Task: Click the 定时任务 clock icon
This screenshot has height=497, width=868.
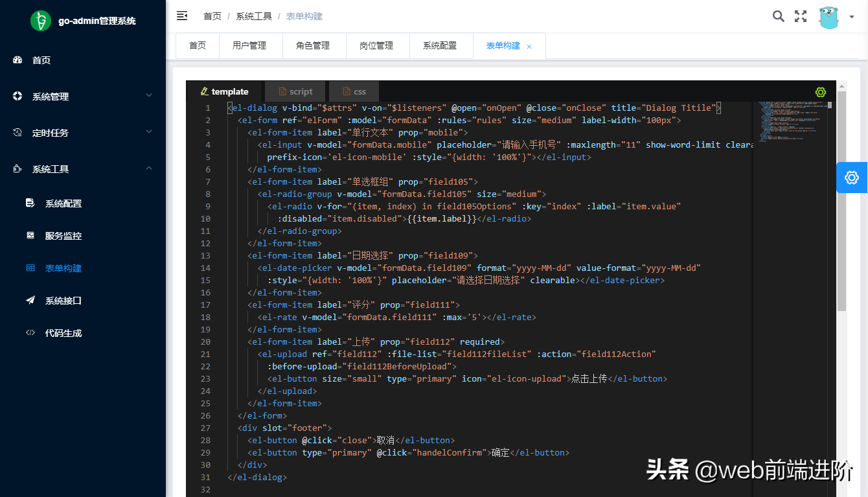Action: pos(18,132)
